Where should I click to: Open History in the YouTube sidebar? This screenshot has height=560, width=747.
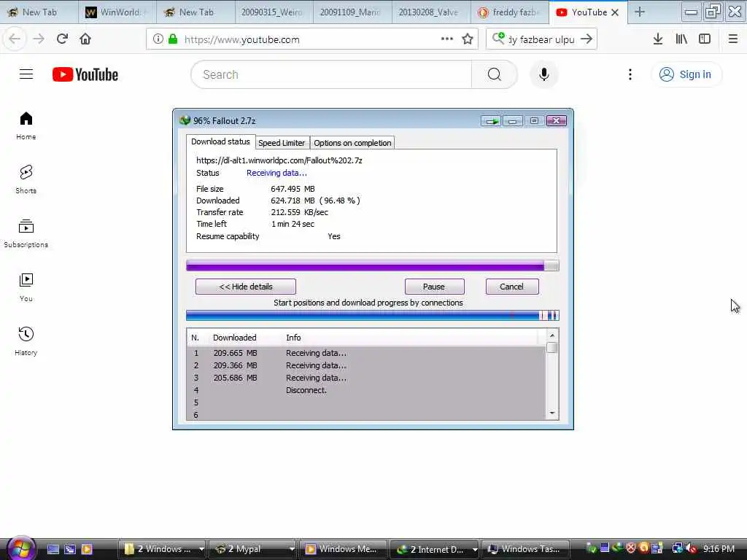[26, 341]
